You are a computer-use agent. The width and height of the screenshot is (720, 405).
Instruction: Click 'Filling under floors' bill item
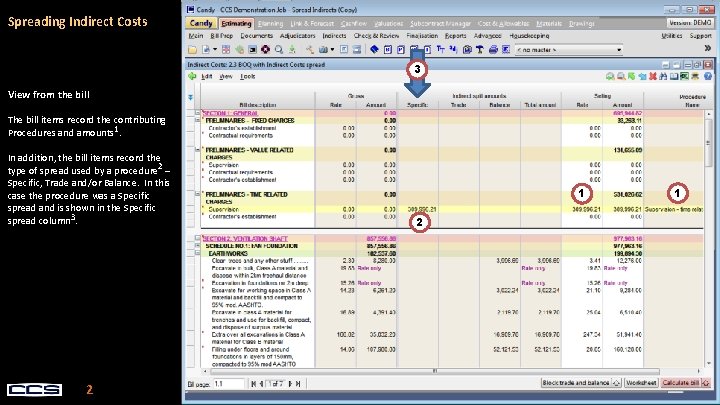coord(257,357)
